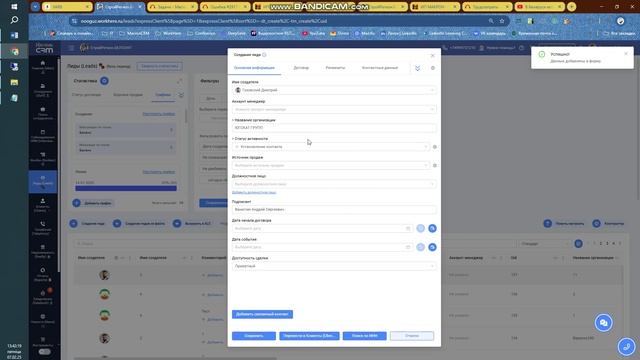This screenshot has height=360, width=640.
Task: Click the Поиск по ИНН button
Action: pyautogui.click(x=364, y=336)
